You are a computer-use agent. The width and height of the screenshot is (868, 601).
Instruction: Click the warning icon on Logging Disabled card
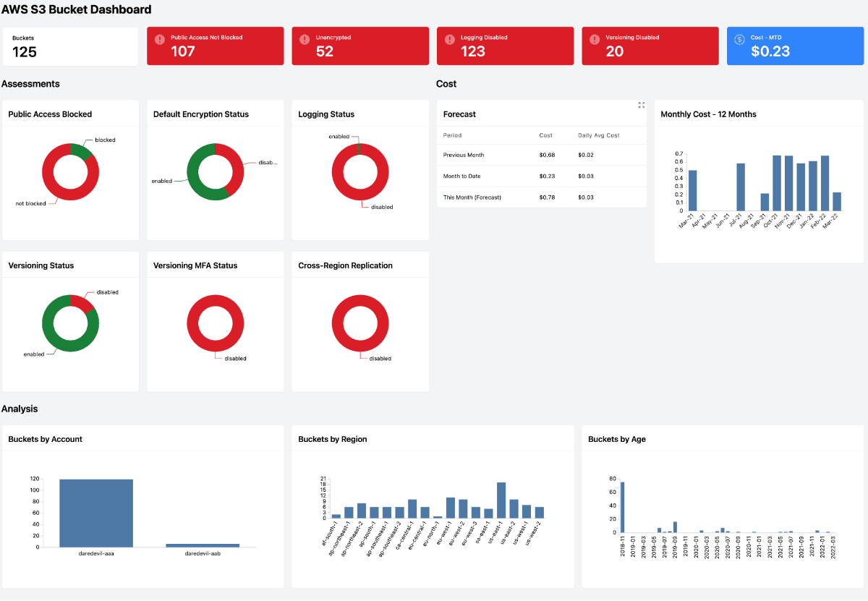[451, 37]
